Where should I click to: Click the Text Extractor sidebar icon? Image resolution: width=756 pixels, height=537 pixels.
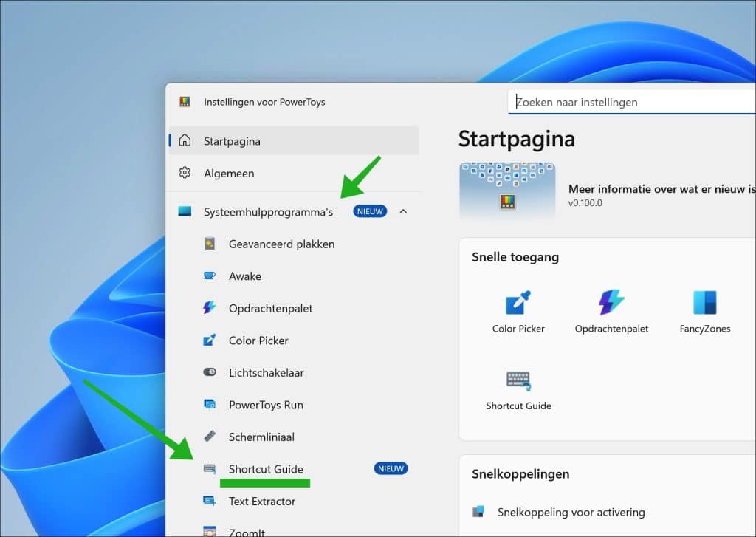(x=209, y=501)
